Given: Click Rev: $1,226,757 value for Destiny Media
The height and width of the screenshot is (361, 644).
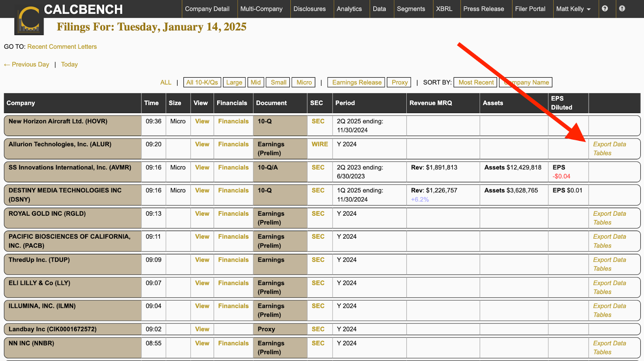Looking at the screenshot, I should tap(434, 191).
